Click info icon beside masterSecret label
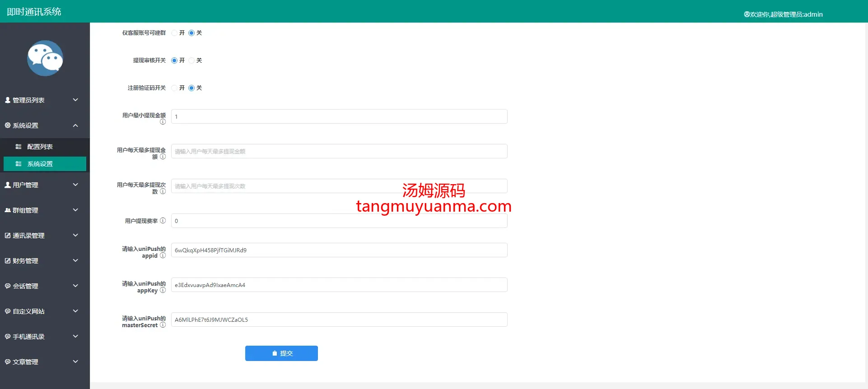The height and width of the screenshot is (389, 868). [163, 325]
